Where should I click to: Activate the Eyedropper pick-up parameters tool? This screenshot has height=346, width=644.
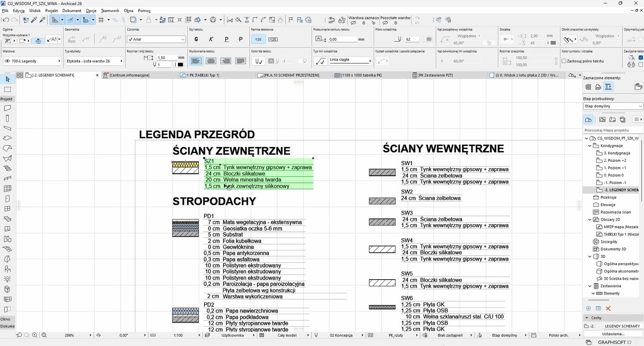(x=34, y=20)
